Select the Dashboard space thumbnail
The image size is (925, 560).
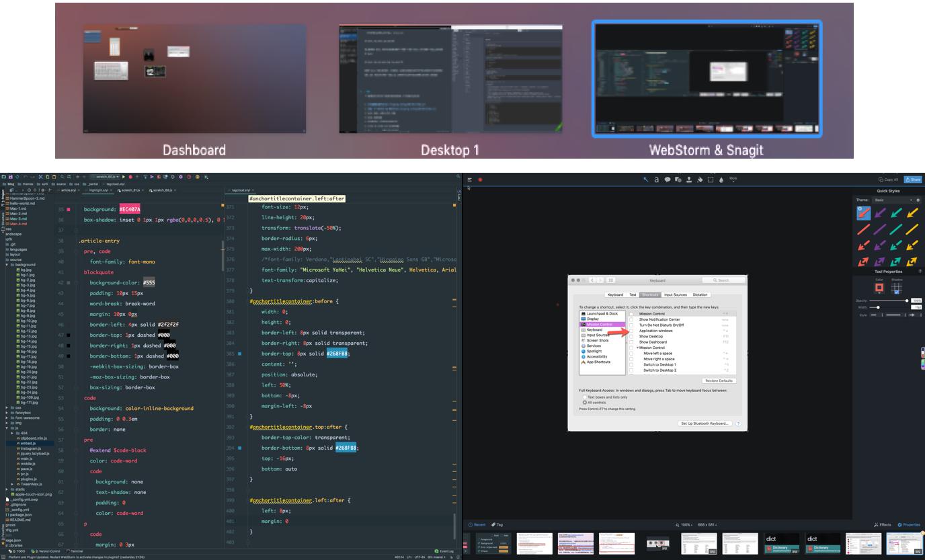click(194, 79)
